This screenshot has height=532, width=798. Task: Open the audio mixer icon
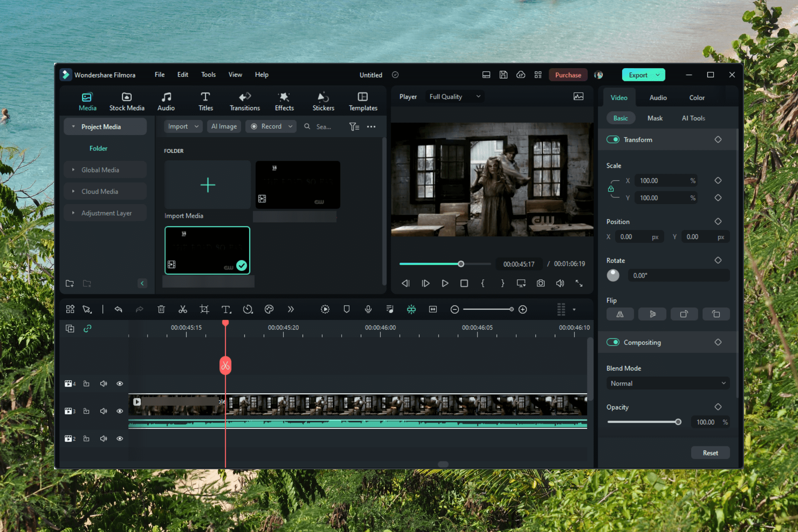(x=389, y=309)
